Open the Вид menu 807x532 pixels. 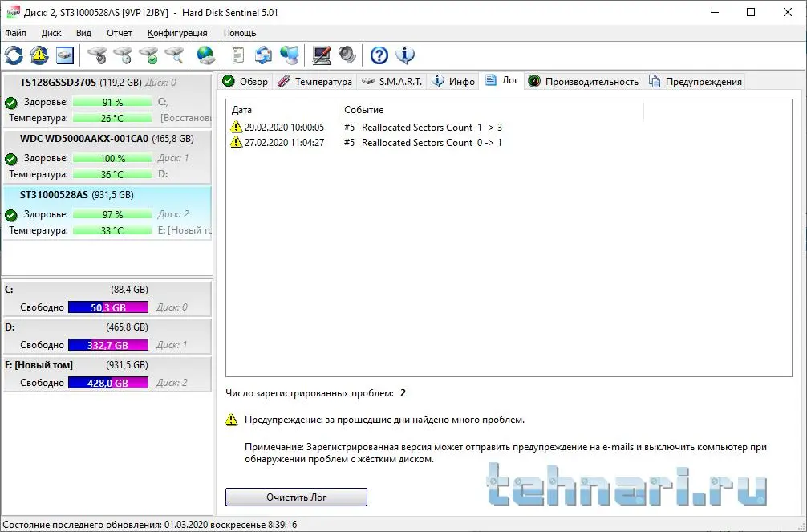click(x=83, y=33)
